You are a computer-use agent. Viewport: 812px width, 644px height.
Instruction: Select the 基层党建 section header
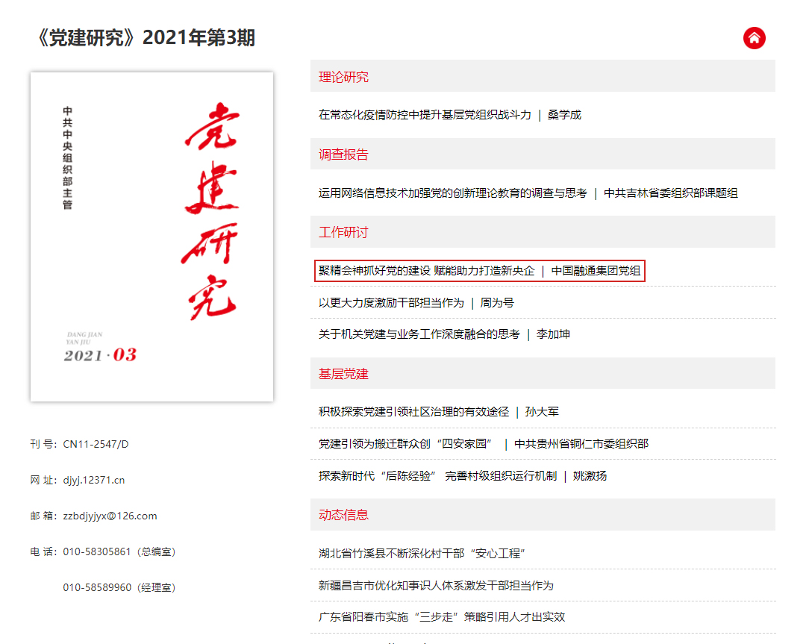(344, 374)
